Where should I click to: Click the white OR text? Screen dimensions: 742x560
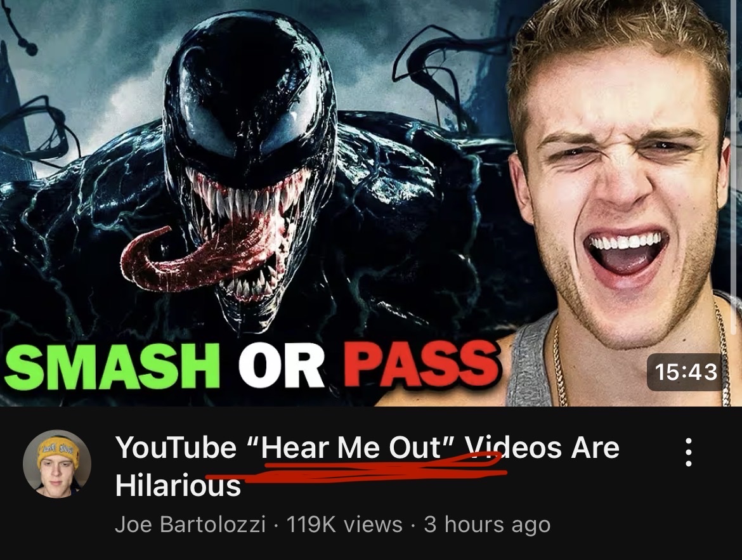point(281,365)
